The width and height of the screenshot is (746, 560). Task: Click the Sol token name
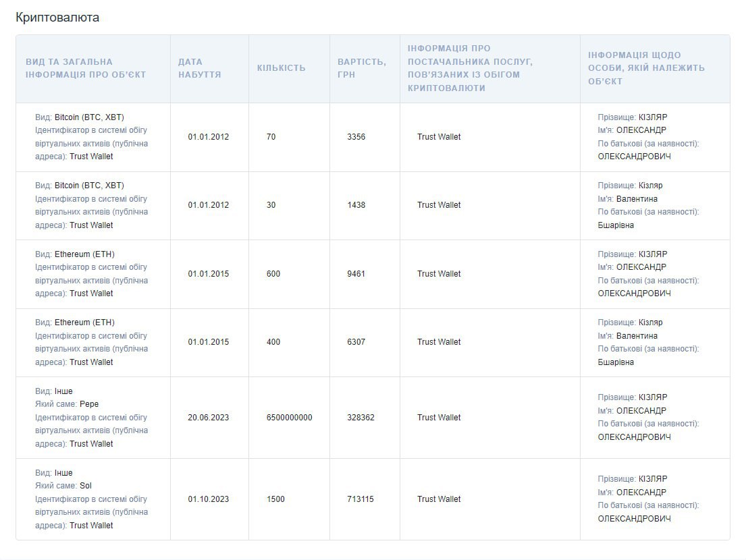(86, 486)
